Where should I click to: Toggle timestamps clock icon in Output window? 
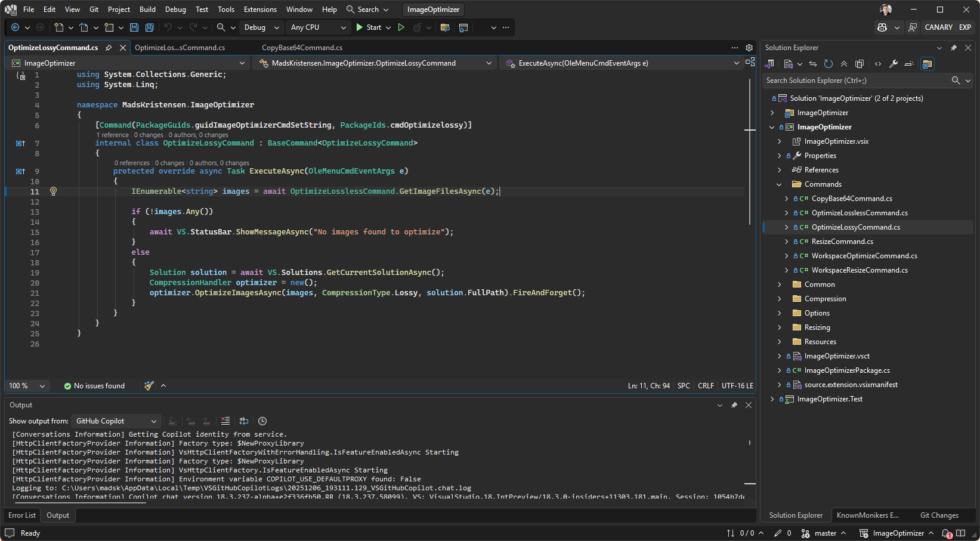coord(262,421)
